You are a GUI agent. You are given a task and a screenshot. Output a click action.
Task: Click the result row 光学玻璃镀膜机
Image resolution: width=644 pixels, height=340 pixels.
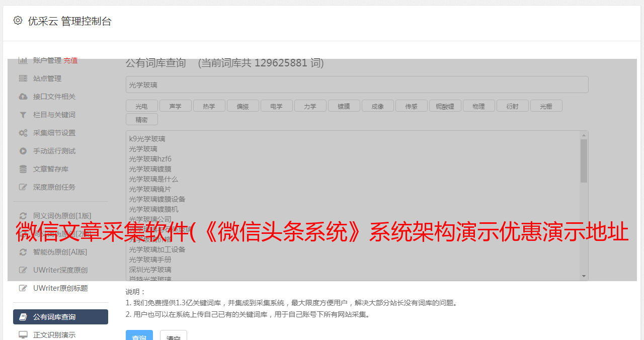[153, 209]
